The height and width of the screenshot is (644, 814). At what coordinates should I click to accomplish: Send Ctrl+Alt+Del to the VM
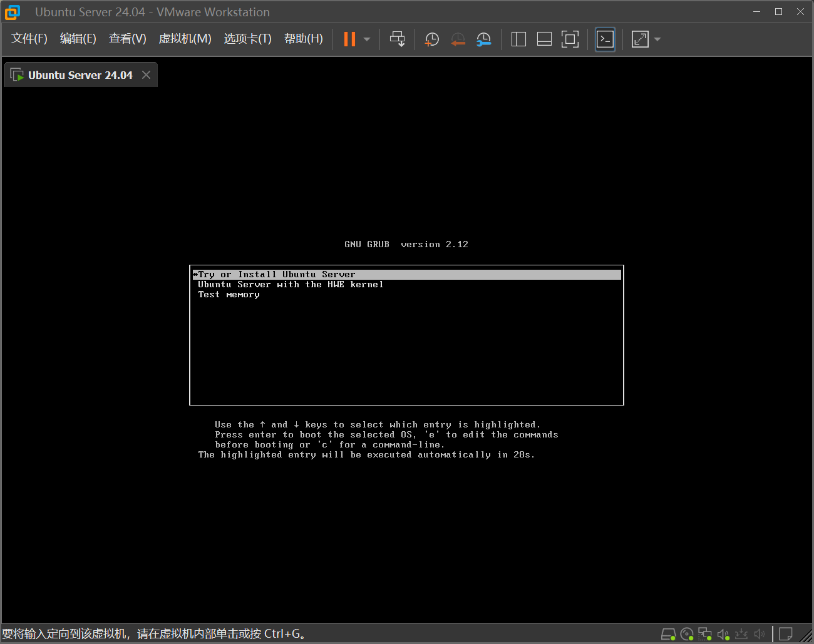[x=397, y=39]
